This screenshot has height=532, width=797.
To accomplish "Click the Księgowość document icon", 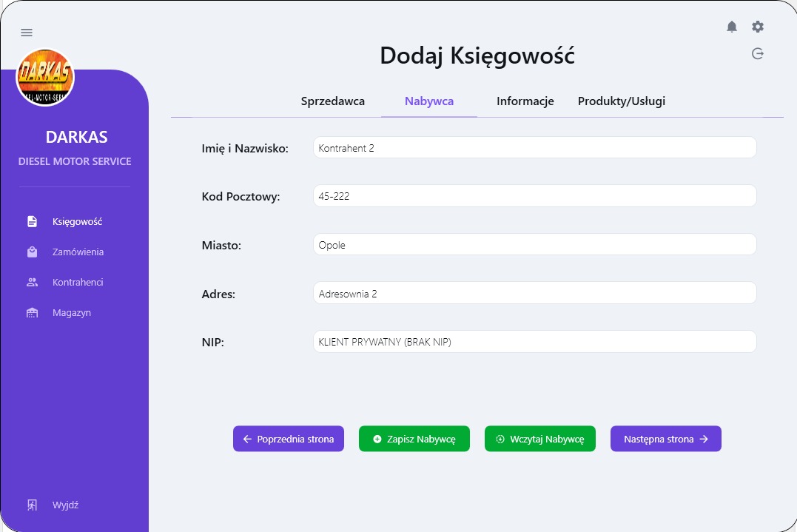I will pyautogui.click(x=32, y=221).
